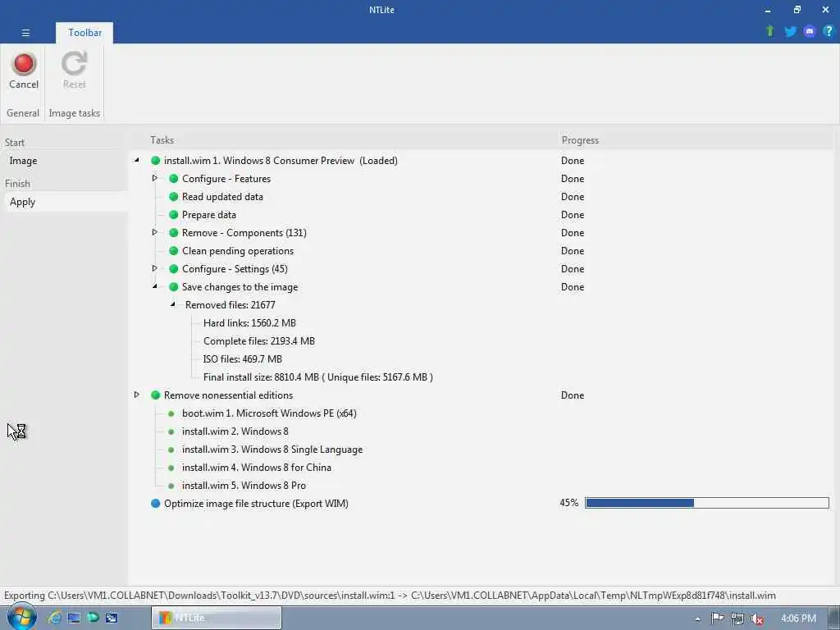The width and height of the screenshot is (840, 630).
Task: Show hidden tray icons arrow
Action: [x=697, y=619]
